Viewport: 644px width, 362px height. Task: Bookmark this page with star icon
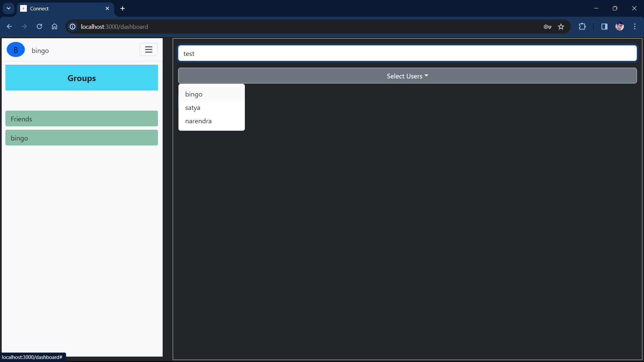(561, 26)
